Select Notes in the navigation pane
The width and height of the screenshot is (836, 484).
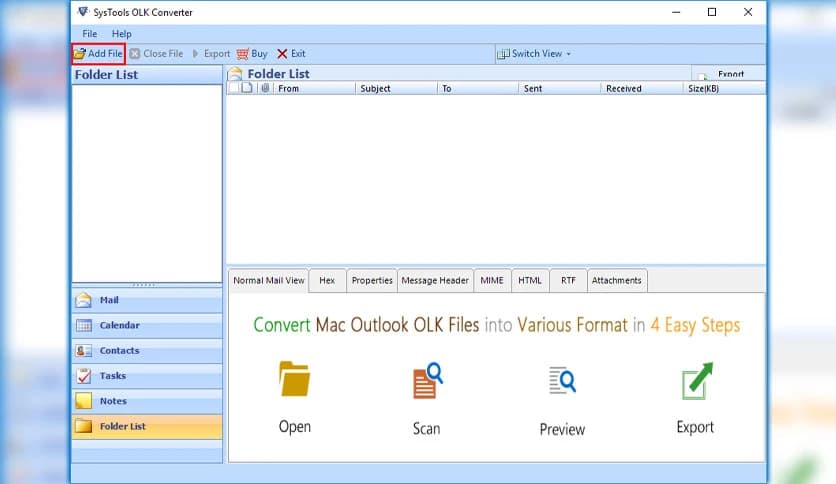147,401
